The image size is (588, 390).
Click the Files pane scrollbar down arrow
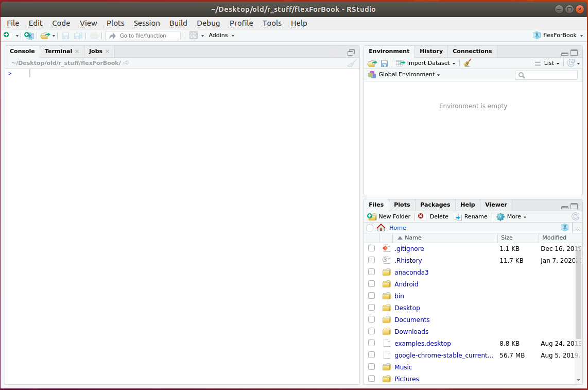[x=578, y=380]
